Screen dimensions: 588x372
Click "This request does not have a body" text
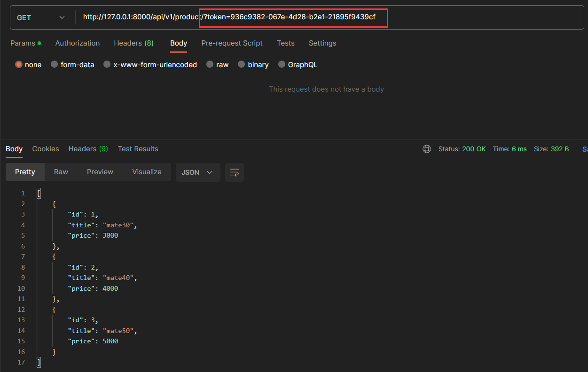(326, 89)
